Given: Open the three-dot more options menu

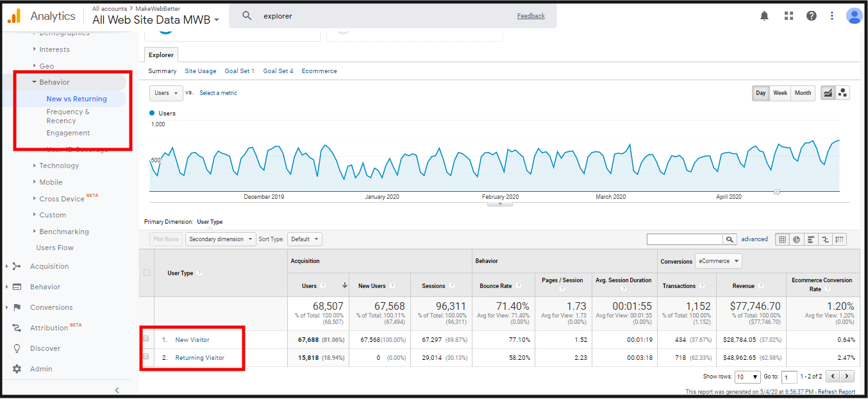Looking at the screenshot, I should pos(832,16).
